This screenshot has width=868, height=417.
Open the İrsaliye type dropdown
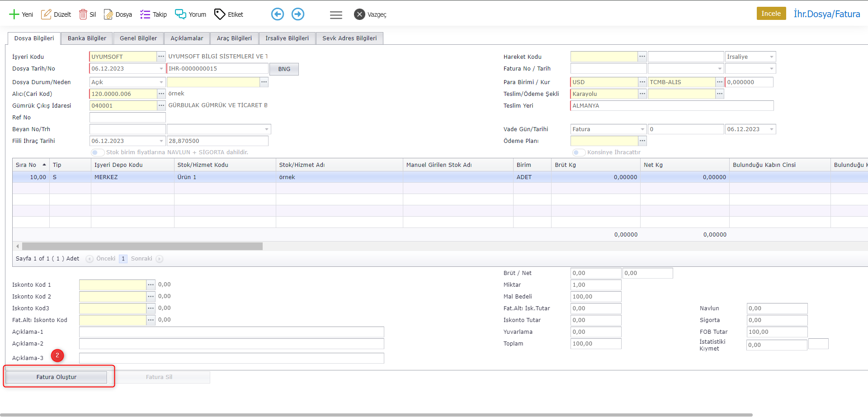772,57
